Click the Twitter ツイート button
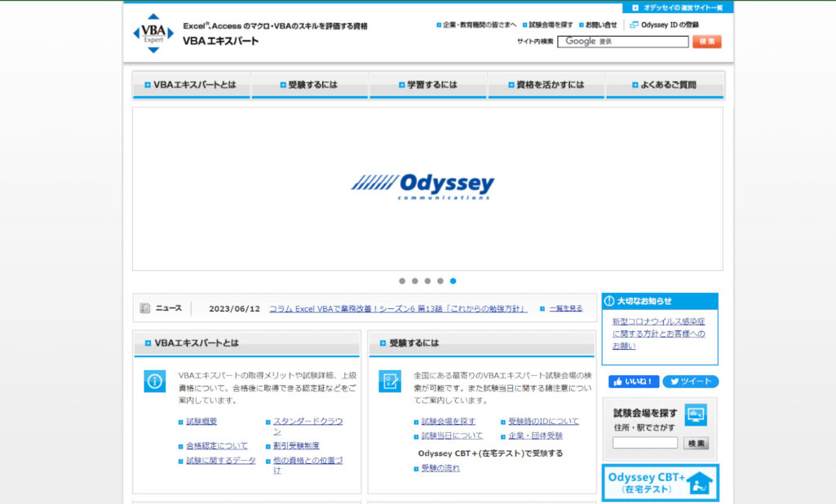The image size is (836, 504). (x=691, y=382)
